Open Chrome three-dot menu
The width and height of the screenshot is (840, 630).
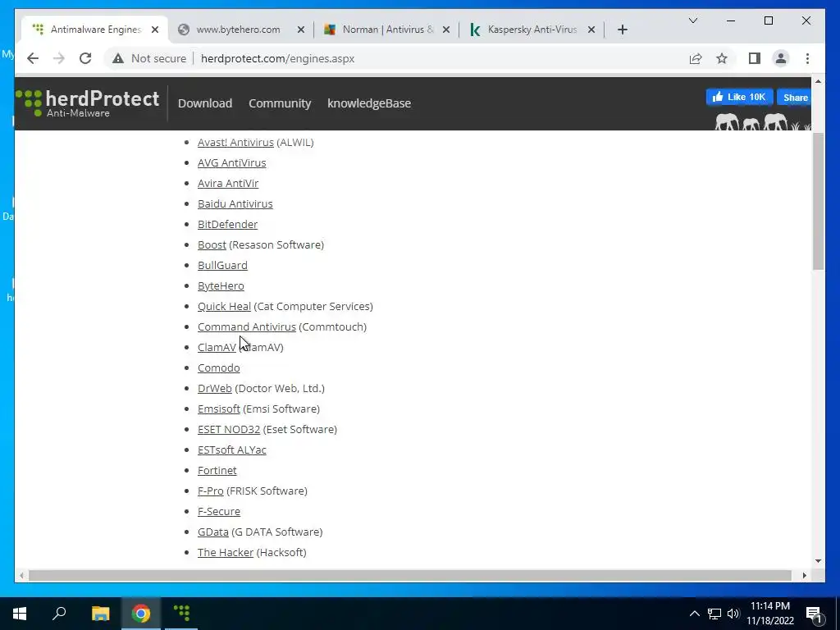pos(807,58)
